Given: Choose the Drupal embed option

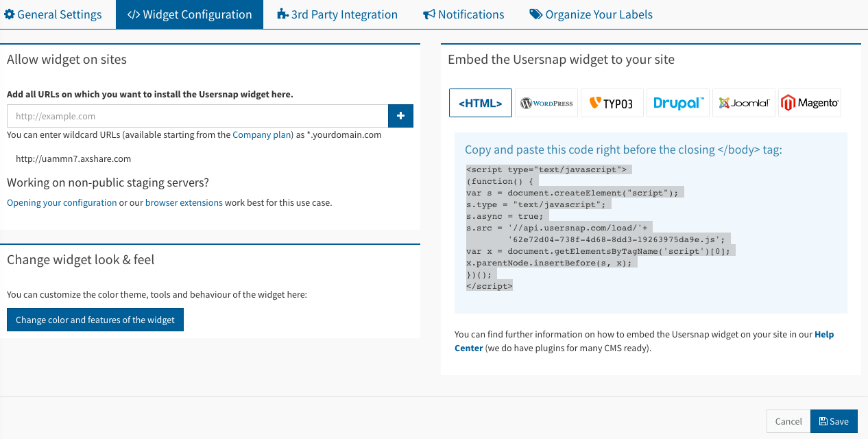Looking at the screenshot, I should point(678,103).
